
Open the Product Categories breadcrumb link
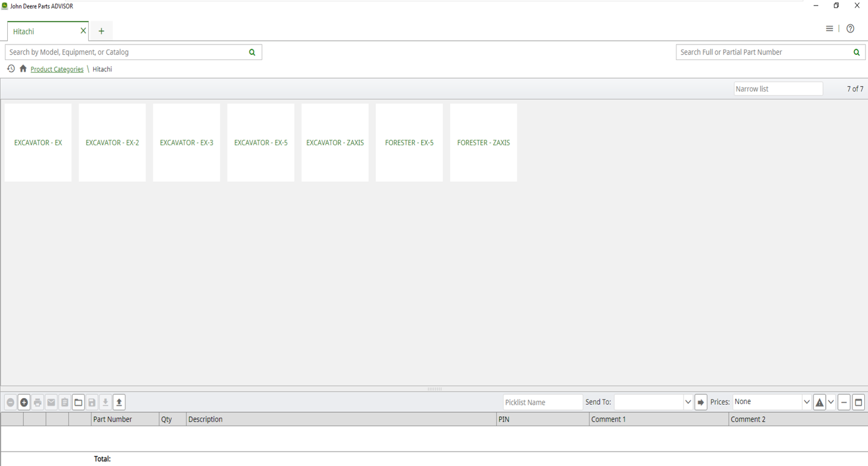click(57, 70)
